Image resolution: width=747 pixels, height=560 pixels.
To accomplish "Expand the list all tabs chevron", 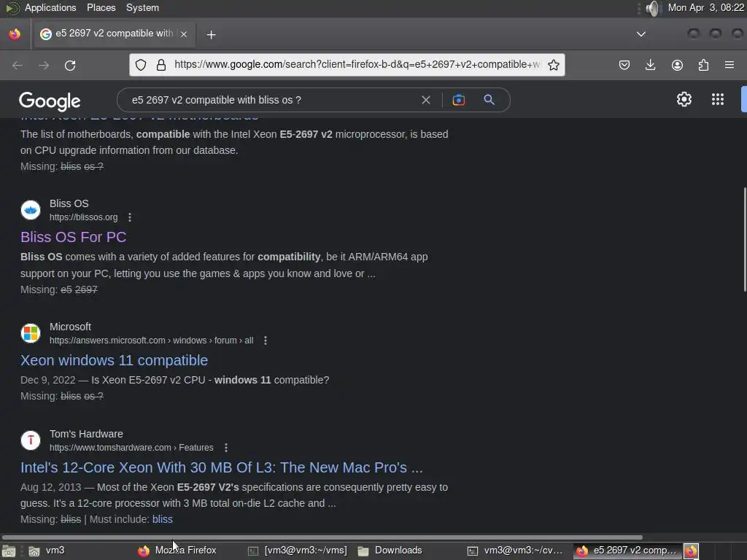I will tap(641, 34).
